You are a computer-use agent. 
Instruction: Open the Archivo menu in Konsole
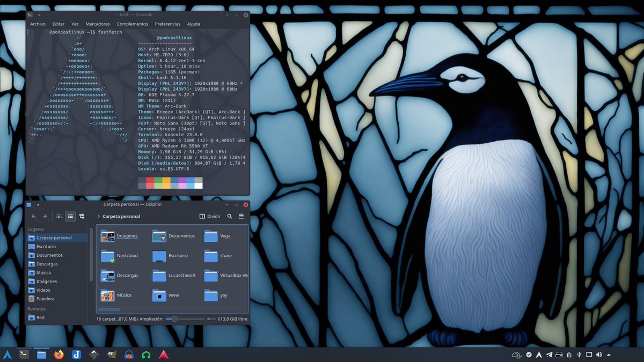[38, 24]
